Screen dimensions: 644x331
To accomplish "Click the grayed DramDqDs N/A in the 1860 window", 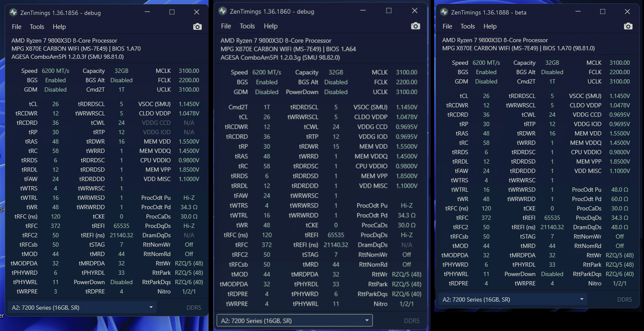I will [406, 245].
